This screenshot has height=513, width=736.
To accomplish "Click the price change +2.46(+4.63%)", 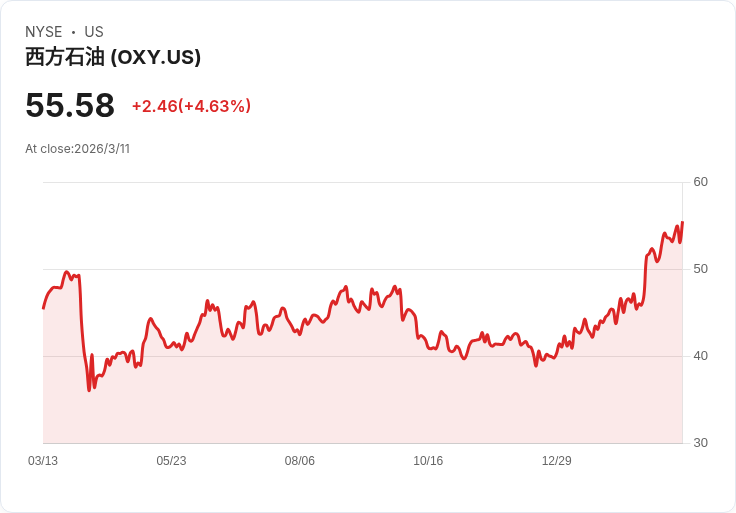I will (191, 106).
